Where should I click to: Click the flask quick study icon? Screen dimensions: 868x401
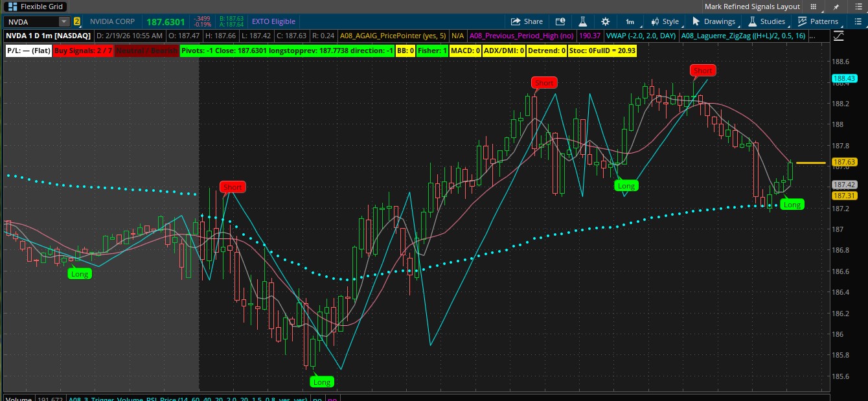coord(582,21)
